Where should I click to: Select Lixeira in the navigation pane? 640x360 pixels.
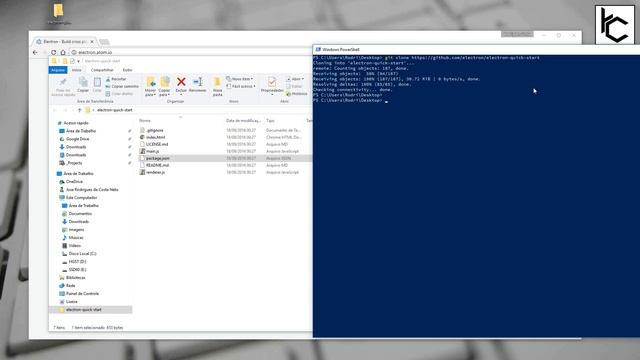click(71, 302)
